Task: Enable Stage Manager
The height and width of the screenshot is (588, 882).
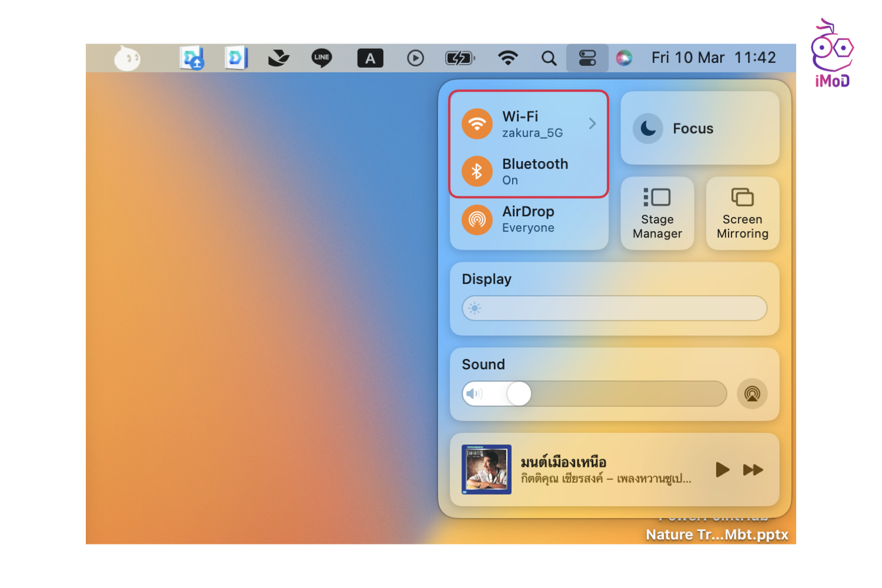Action: 657,213
